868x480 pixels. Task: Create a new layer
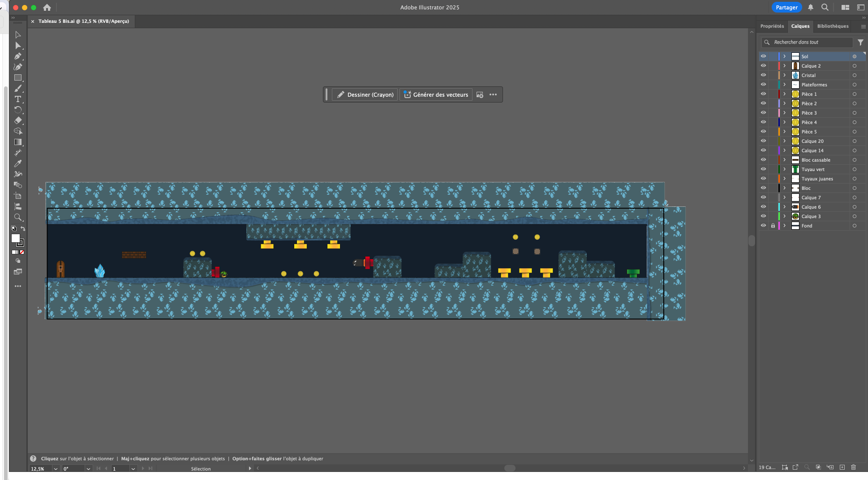click(842, 467)
